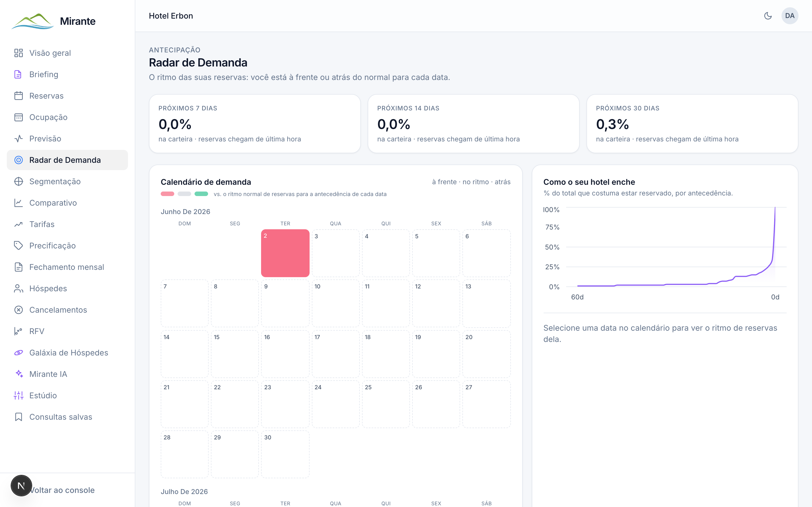Image resolution: width=812 pixels, height=507 pixels.
Task: Click the Precificação tag icon
Action: [x=18, y=245]
